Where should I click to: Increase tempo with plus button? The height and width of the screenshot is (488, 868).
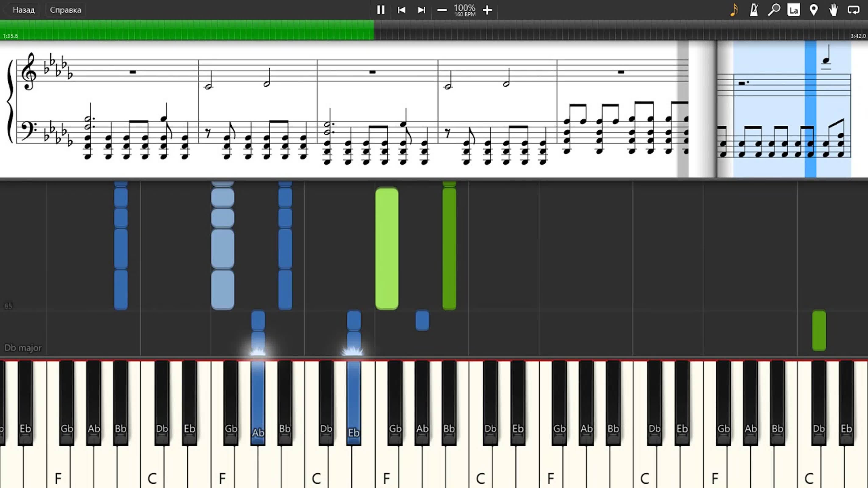click(x=487, y=10)
